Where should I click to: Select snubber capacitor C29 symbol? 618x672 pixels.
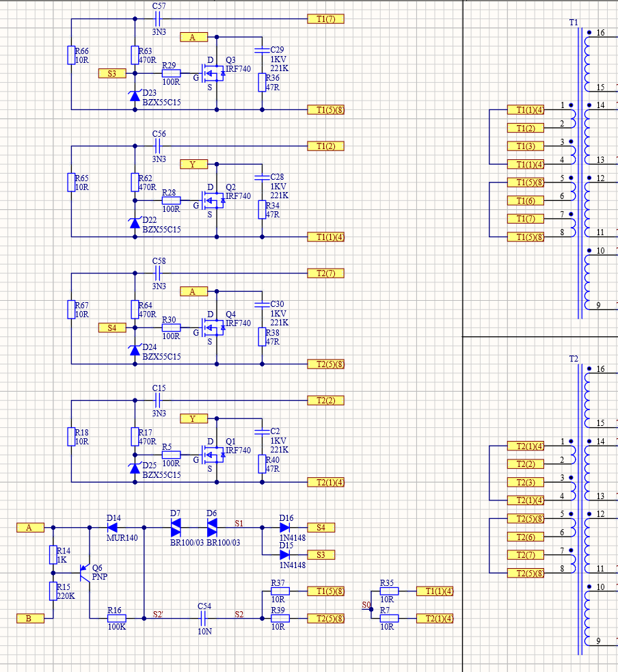[262, 50]
